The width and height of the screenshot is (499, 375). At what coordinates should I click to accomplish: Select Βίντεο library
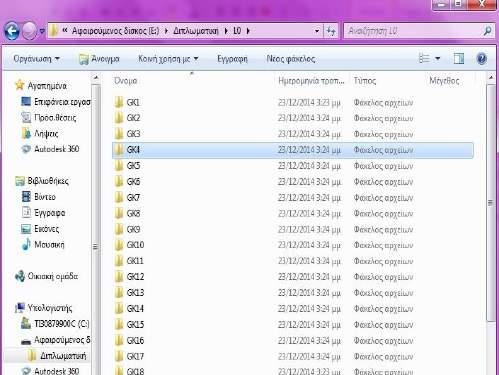[38, 197]
